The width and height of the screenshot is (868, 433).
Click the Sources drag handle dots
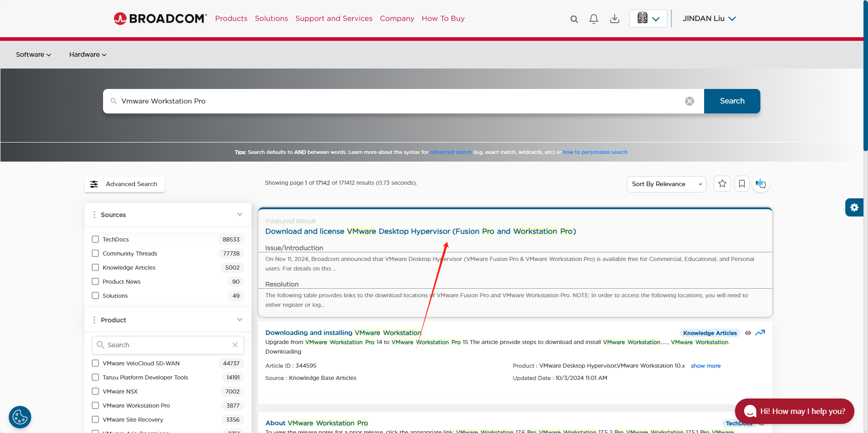[x=94, y=215]
